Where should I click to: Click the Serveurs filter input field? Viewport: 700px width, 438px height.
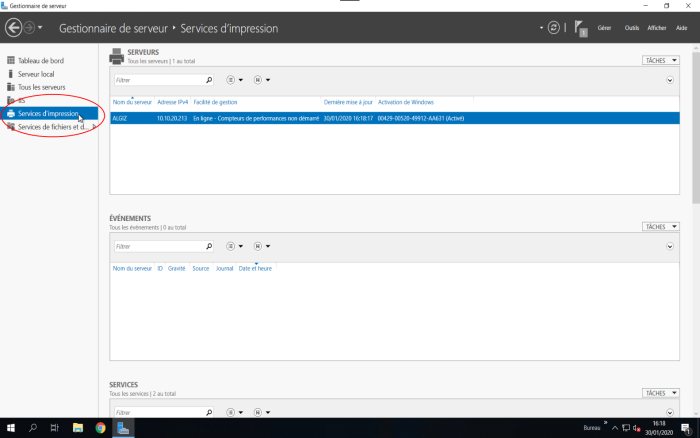[x=158, y=79]
